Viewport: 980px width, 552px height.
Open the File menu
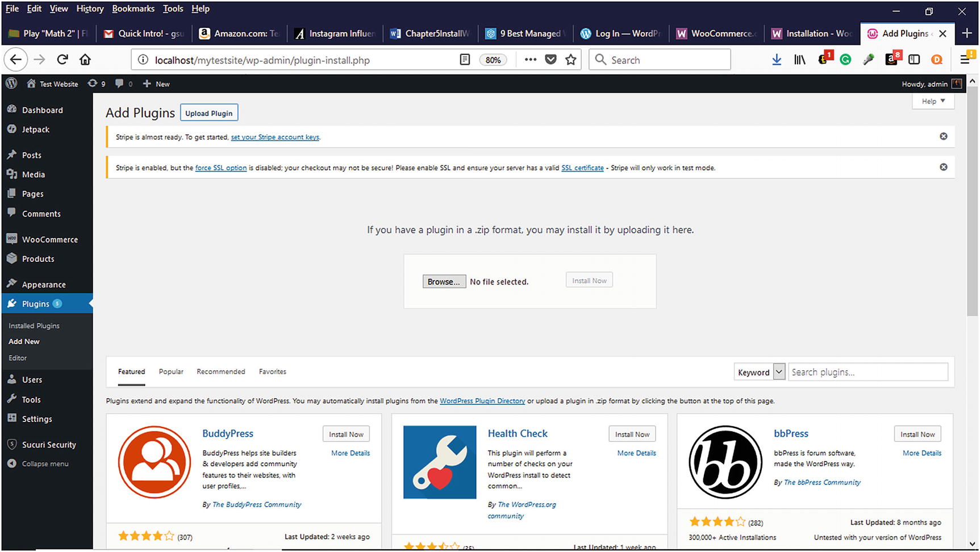[12, 9]
